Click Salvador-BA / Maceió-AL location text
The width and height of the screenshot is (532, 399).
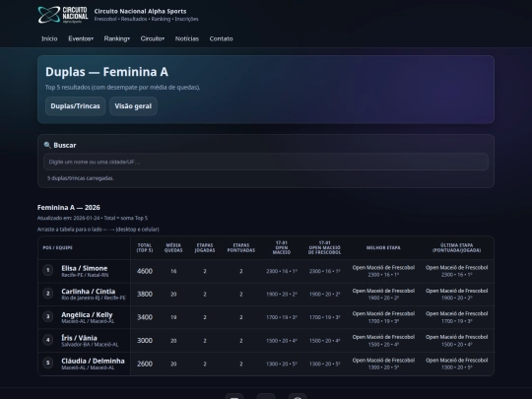click(90, 345)
